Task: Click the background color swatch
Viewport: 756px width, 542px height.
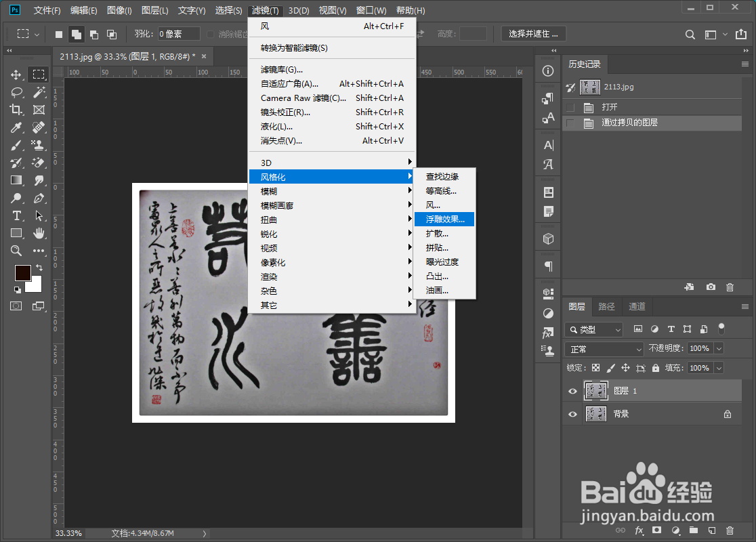Action: [x=35, y=286]
